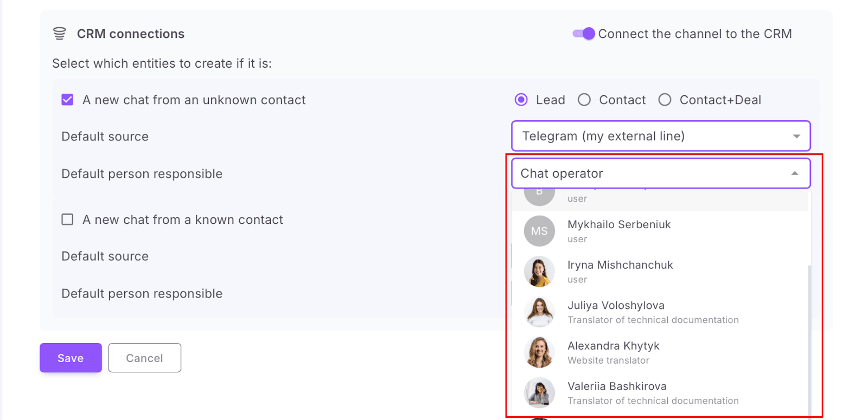This screenshot has height=420, width=868.
Task: Collapse the Chat operator dropdown
Action: (794, 173)
